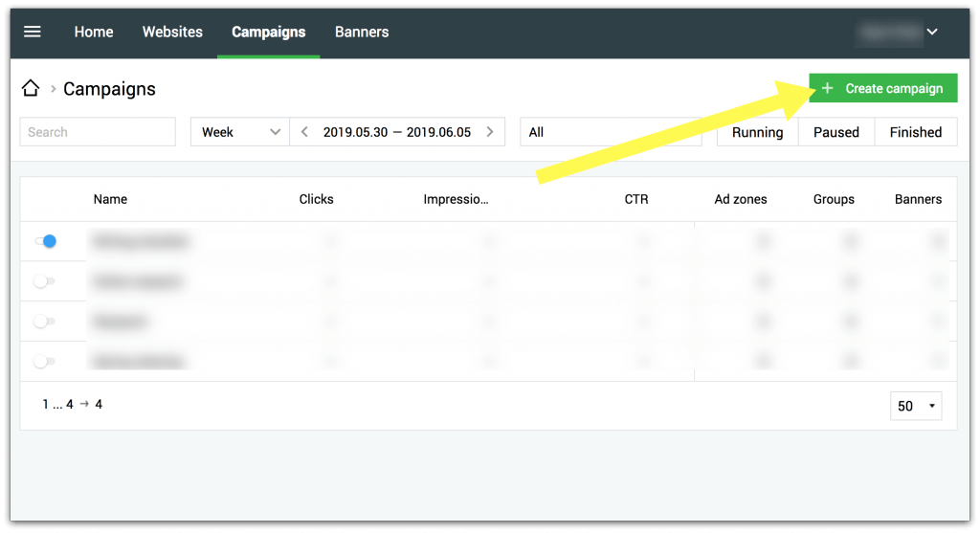Filter by Running campaigns

point(758,132)
